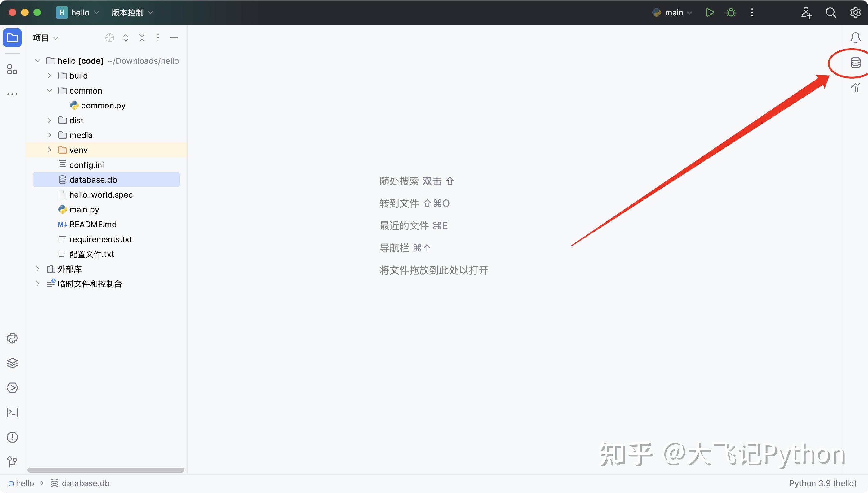Open the Notifications bell panel
This screenshot has height=493, width=868.
tap(855, 37)
